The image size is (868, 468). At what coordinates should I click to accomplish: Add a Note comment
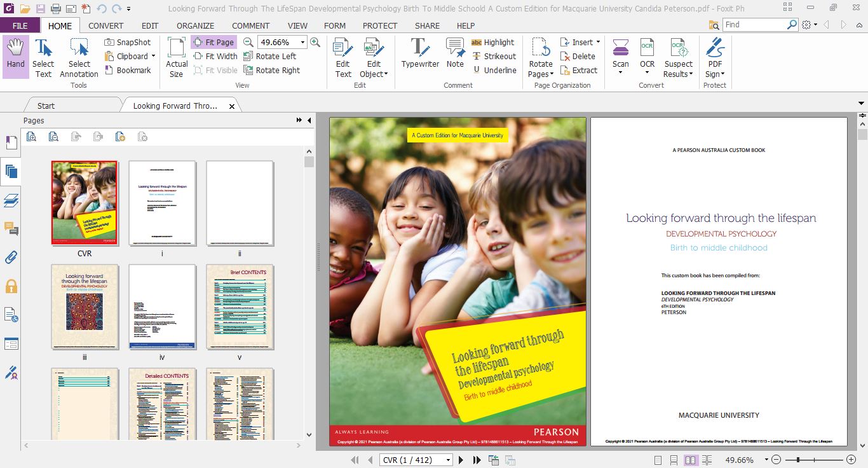click(455, 53)
